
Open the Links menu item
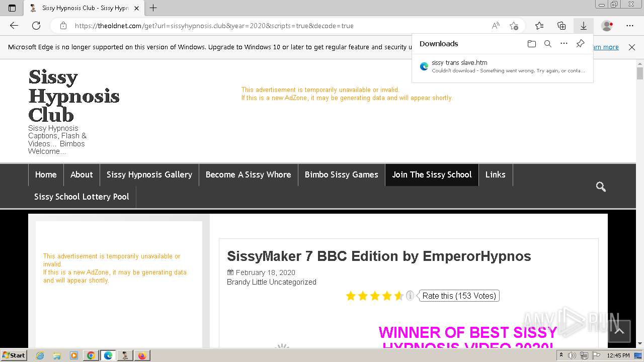point(495,174)
